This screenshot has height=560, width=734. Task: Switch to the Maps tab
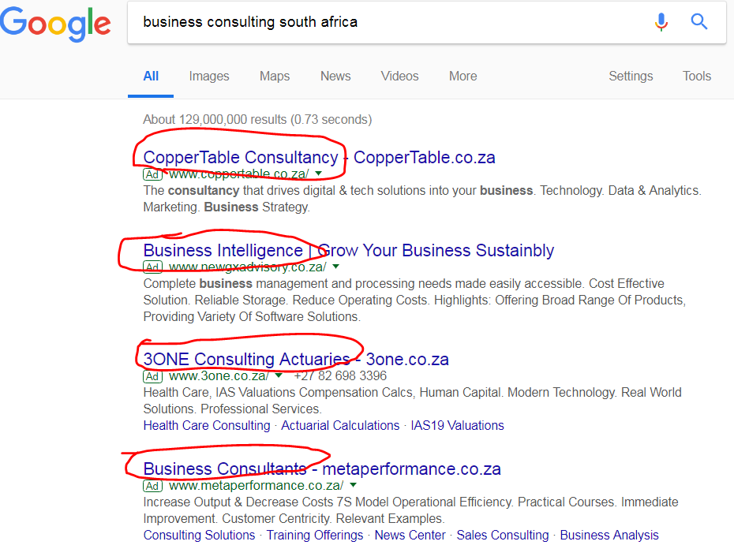(x=274, y=76)
